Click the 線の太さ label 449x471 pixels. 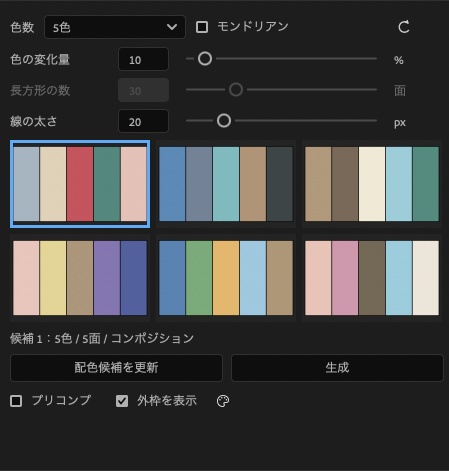[34, 121]
